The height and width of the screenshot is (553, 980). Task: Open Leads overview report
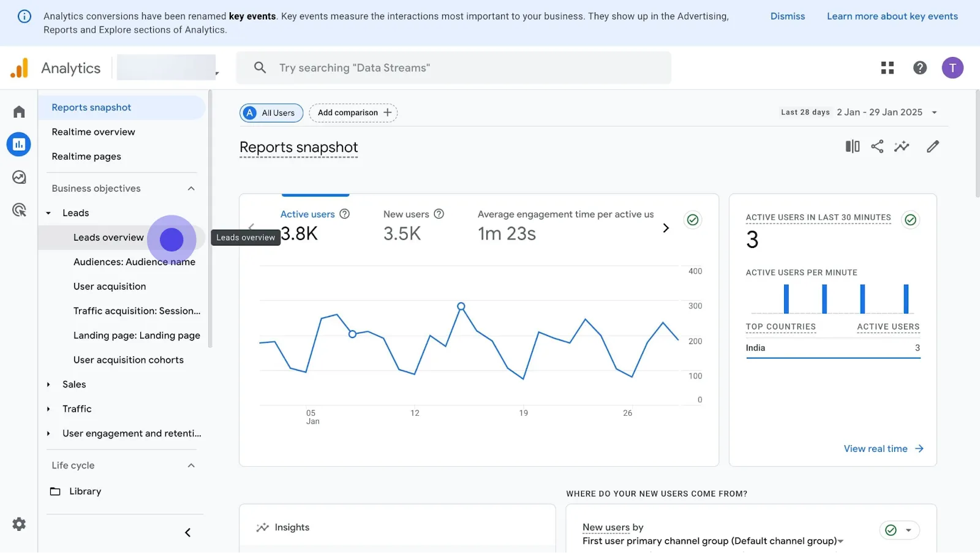tap(121, 238)
